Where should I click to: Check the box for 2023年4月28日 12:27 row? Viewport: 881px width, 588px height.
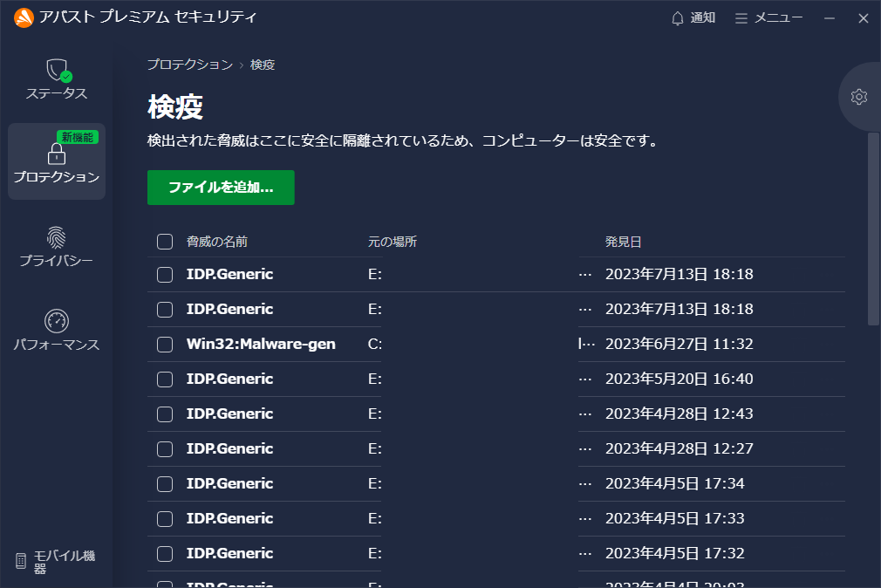coord(165,448)
